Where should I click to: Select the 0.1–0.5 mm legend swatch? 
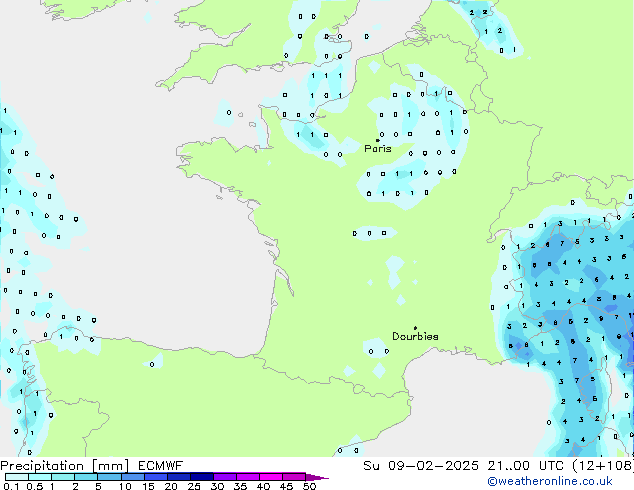pos(17,477)
